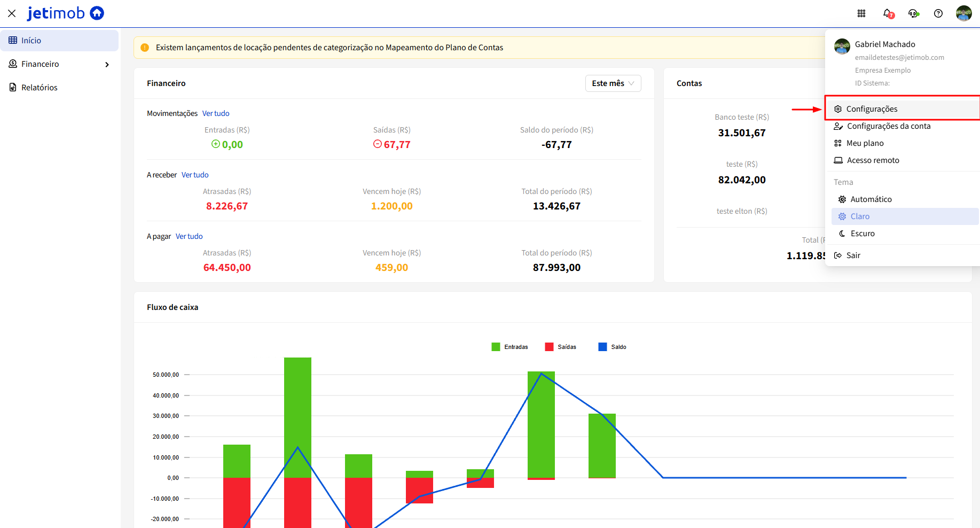The width and height of the screenshot is (980, 528).
Task: Toggle the green Entradas legend swatch
Action: [x=496, y=347]
